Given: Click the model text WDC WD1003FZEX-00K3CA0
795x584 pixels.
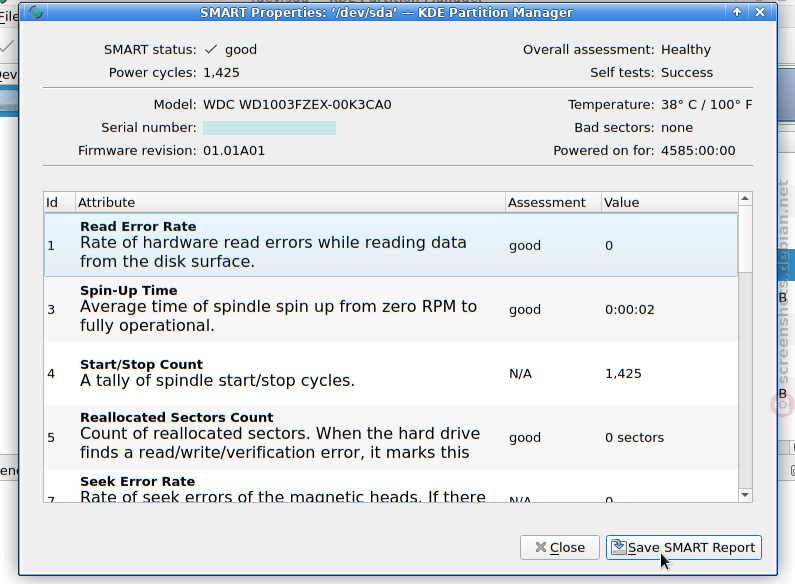Looking at the screenshot, I should [x=297, y=104].
